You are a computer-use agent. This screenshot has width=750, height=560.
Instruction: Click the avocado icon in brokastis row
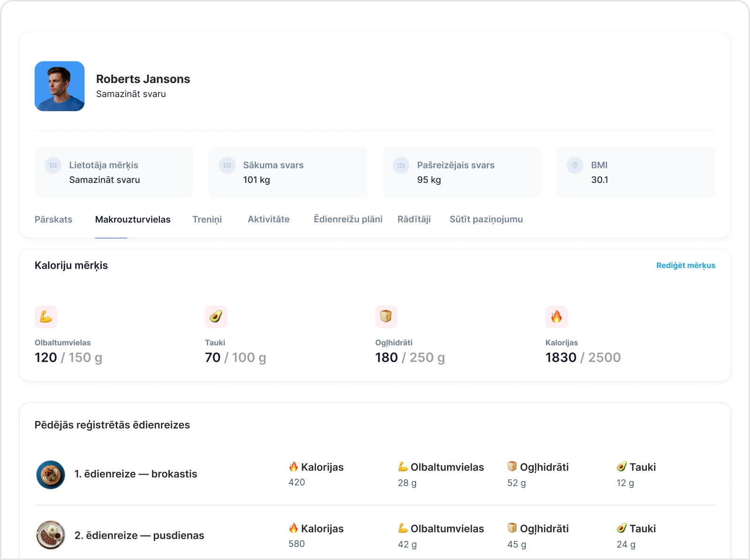coord(621,467)
